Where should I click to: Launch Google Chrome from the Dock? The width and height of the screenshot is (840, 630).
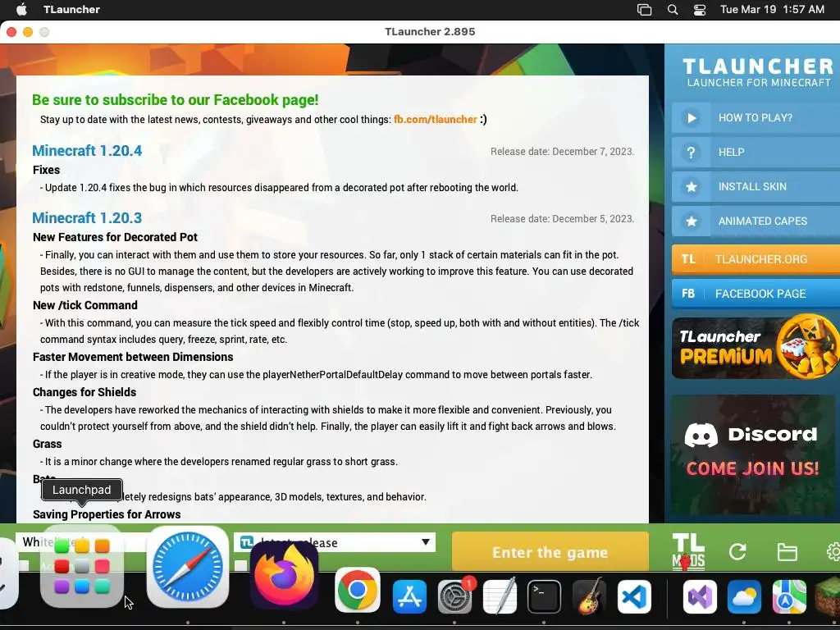click(x=358, y=591)
